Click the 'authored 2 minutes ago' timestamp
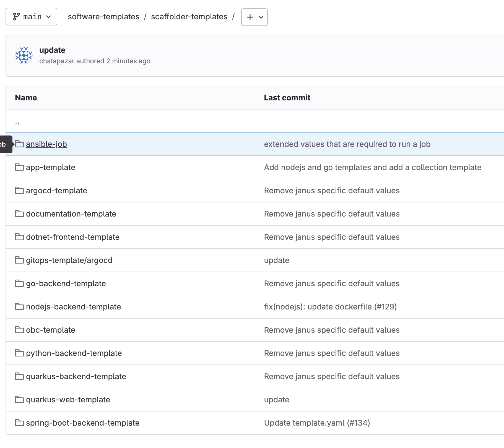504x448 pixels. [113, 61]
